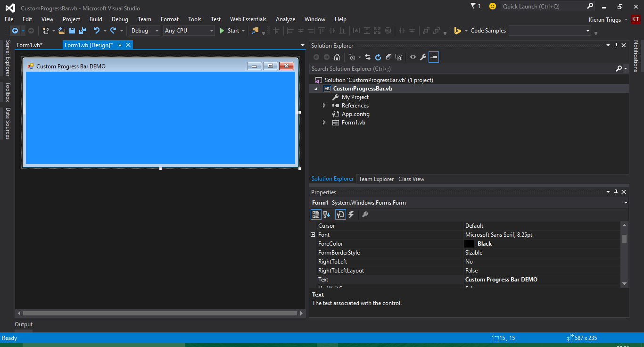Viewport: 644px width, 347px height.
Task: Toggle auto-hide pin on Properties panel
Action: click(x=616, y=192)
